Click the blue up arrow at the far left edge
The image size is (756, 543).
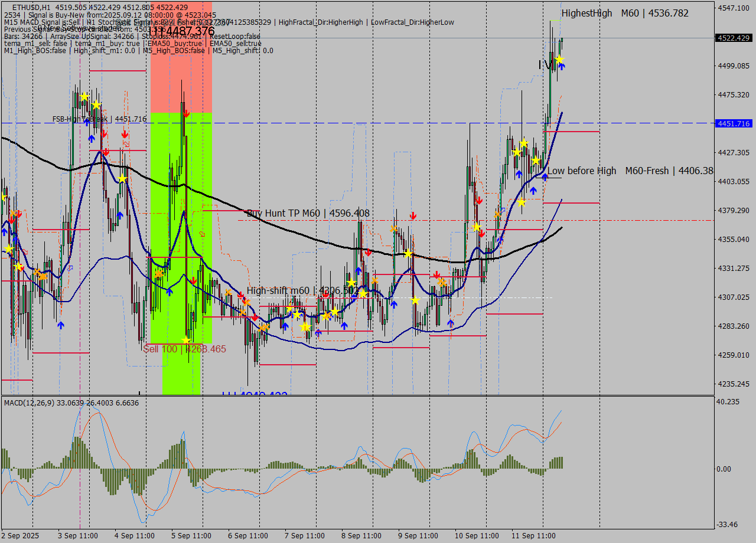click(x=4, y=231)
